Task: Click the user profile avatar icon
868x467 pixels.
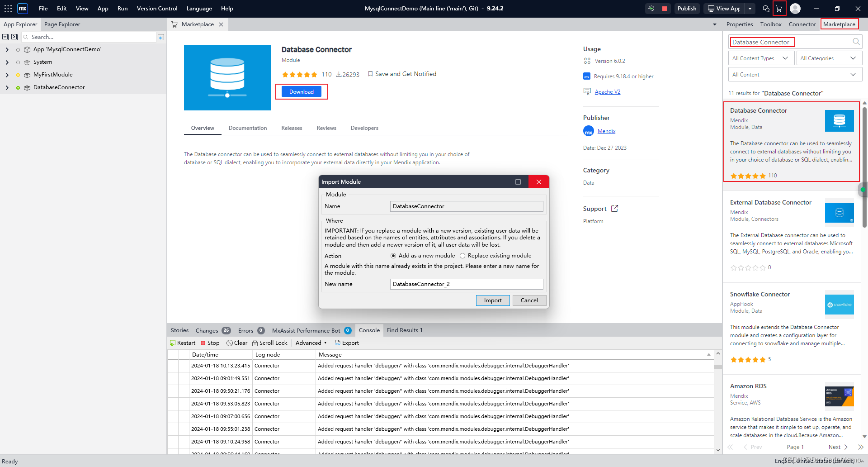Action: pos(796,8)
